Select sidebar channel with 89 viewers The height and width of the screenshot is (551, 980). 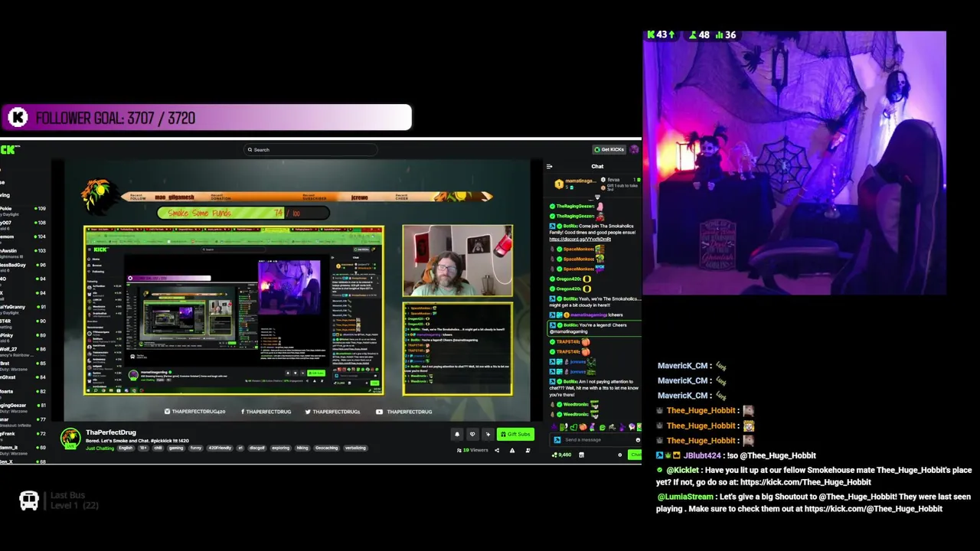[x=23, y=337]
